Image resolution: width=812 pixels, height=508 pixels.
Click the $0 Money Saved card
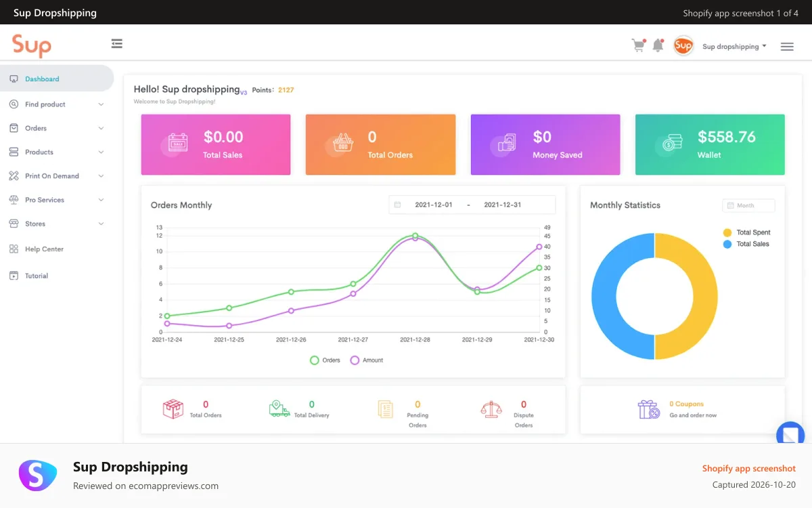[545, 144]
